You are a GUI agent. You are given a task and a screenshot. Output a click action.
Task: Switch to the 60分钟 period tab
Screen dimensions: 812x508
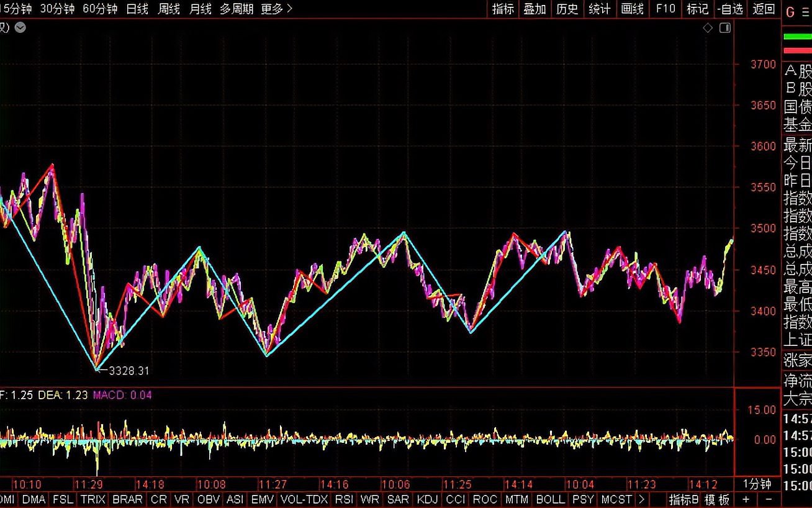pos(100,9)
